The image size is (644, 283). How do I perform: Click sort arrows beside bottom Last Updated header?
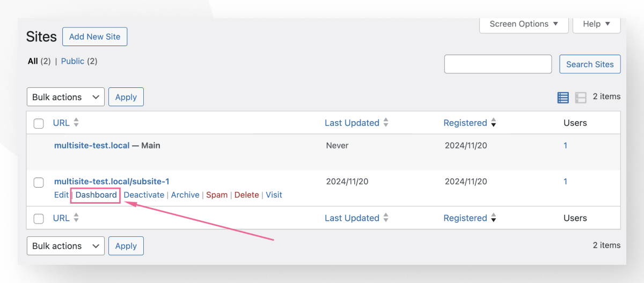(386, 218)
